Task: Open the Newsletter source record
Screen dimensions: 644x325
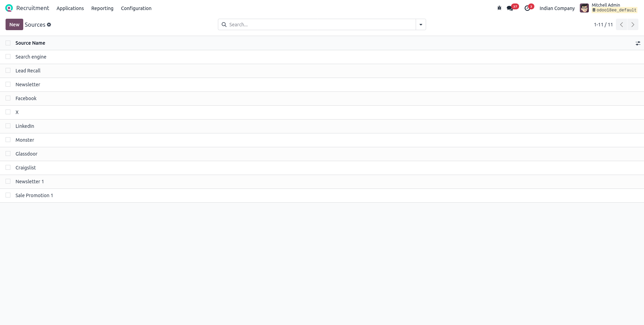Action: tap(28, 85)
